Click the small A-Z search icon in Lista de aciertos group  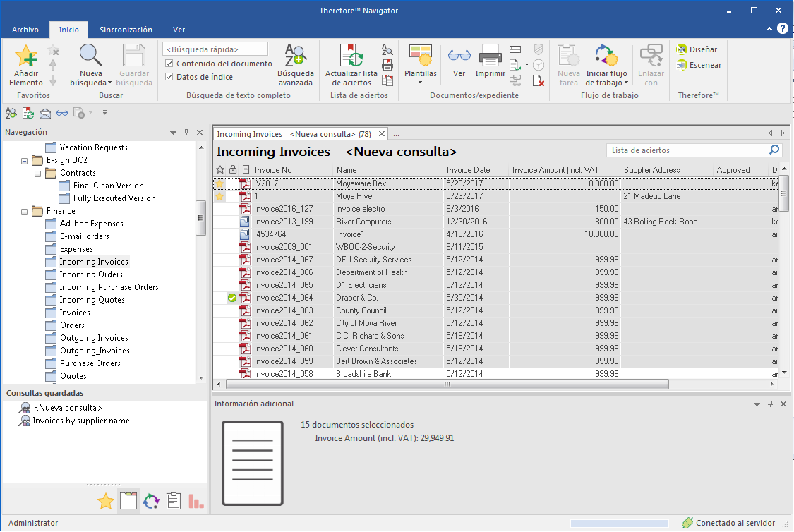pos(387,49)
